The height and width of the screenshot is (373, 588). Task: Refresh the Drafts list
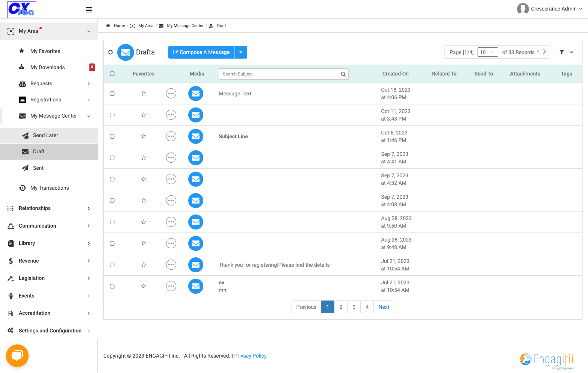(110, 52)
